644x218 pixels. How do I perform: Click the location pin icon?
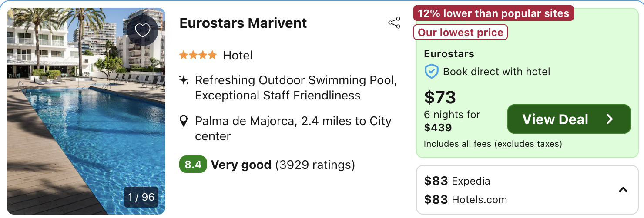(184, 121)
